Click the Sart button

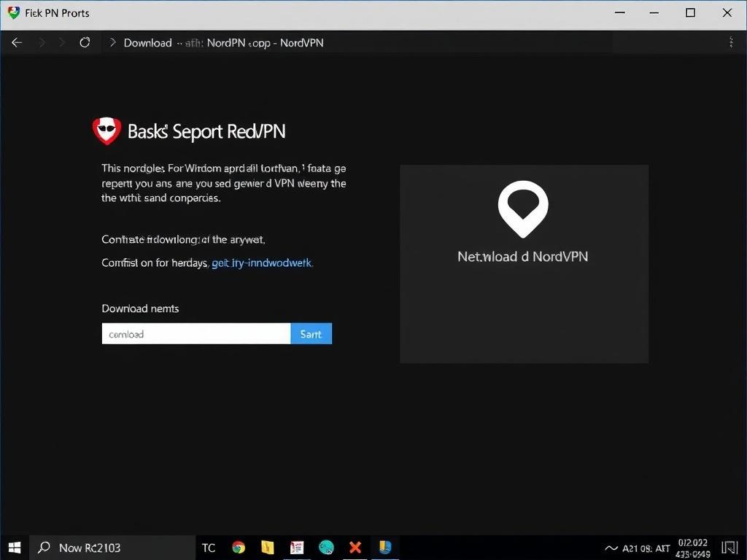pyautogui.click(x=311, y=334)
